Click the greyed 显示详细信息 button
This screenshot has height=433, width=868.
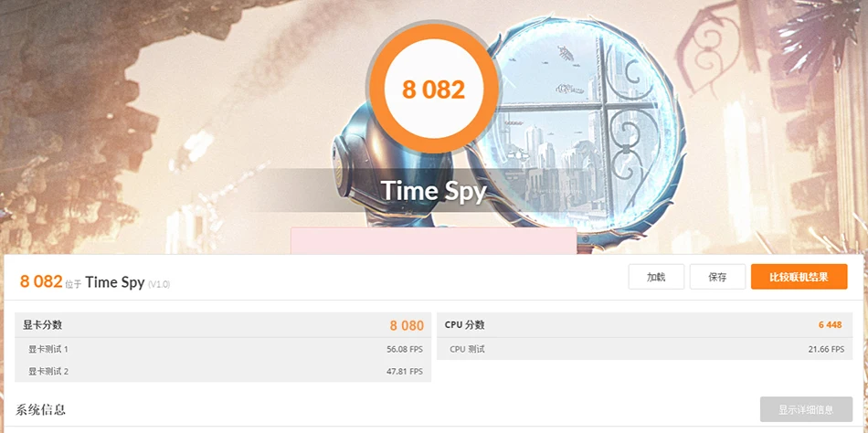click(x=806, y=410)
